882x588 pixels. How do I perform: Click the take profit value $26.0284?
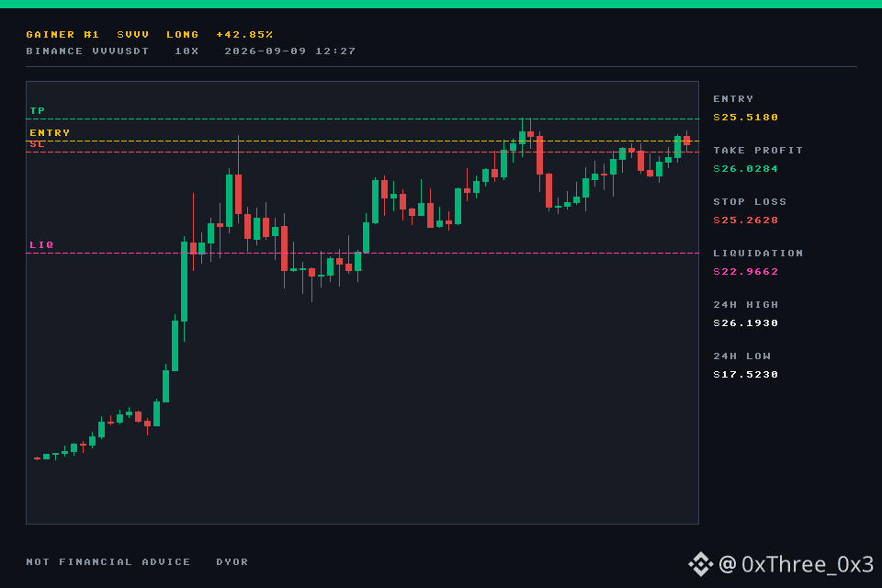[x=746, y=169]
